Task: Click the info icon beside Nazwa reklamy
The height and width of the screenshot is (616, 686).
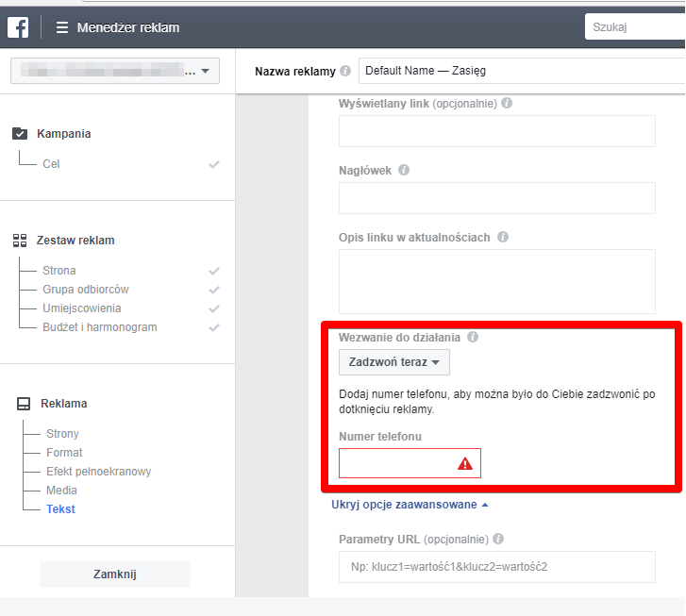Action: click(x=345, y=71)
